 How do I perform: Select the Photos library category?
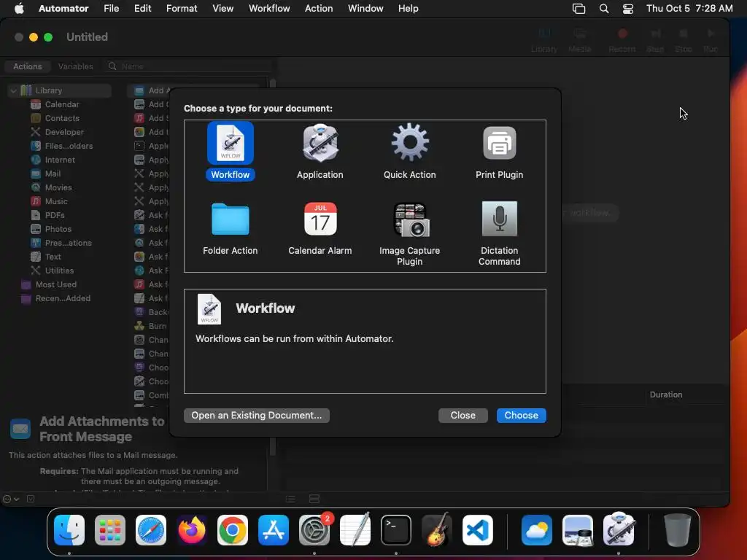(x=58, y=228)
